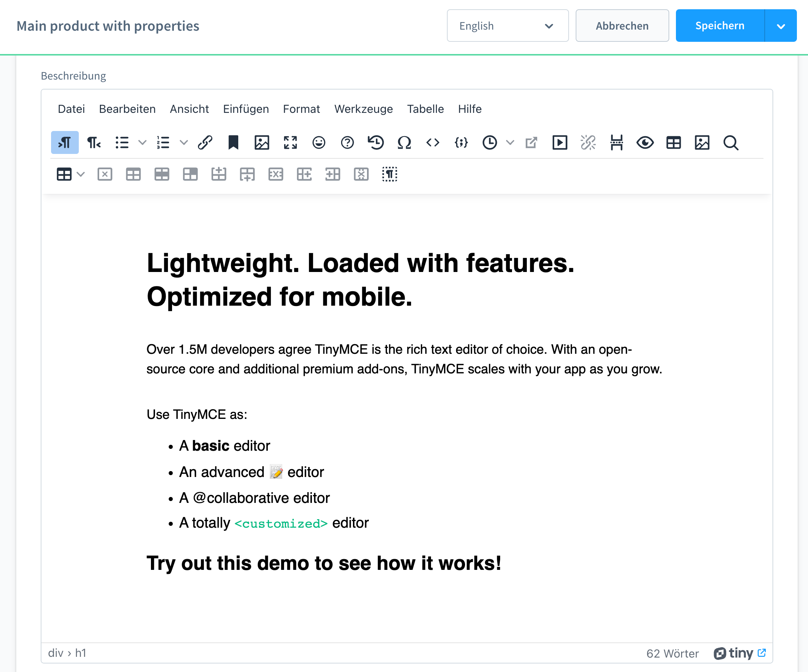Open the emoji picker icon
The width and height of the screenshot is (808, 672).
tap(319, 142)
